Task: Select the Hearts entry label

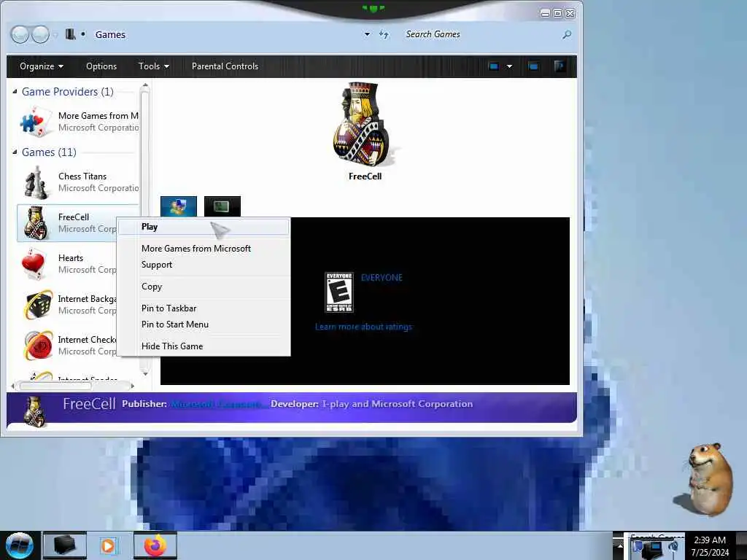Action: point(71,258)
